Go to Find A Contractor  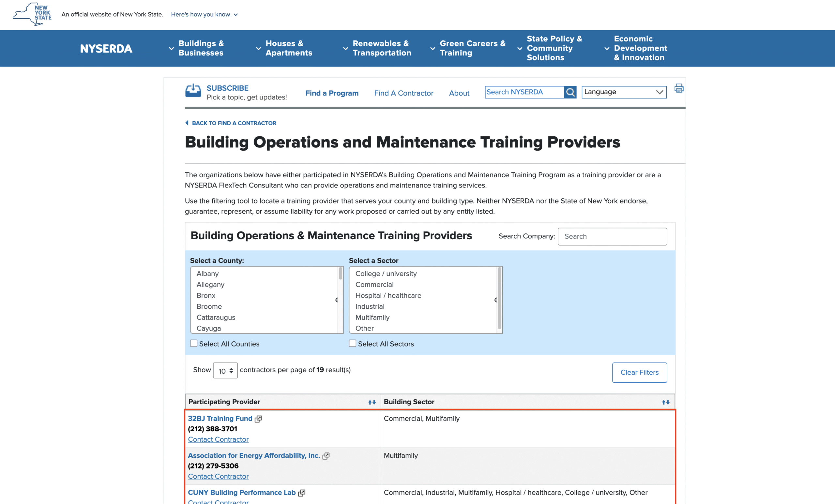coord(403,93)
